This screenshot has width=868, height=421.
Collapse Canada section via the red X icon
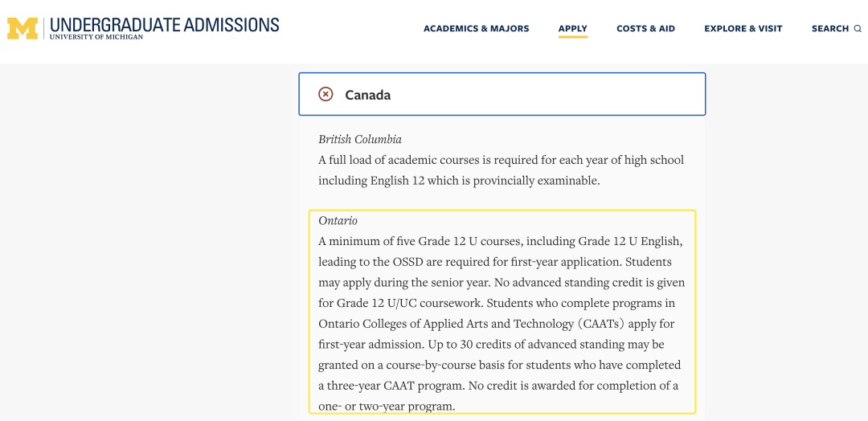coord(325,94)
